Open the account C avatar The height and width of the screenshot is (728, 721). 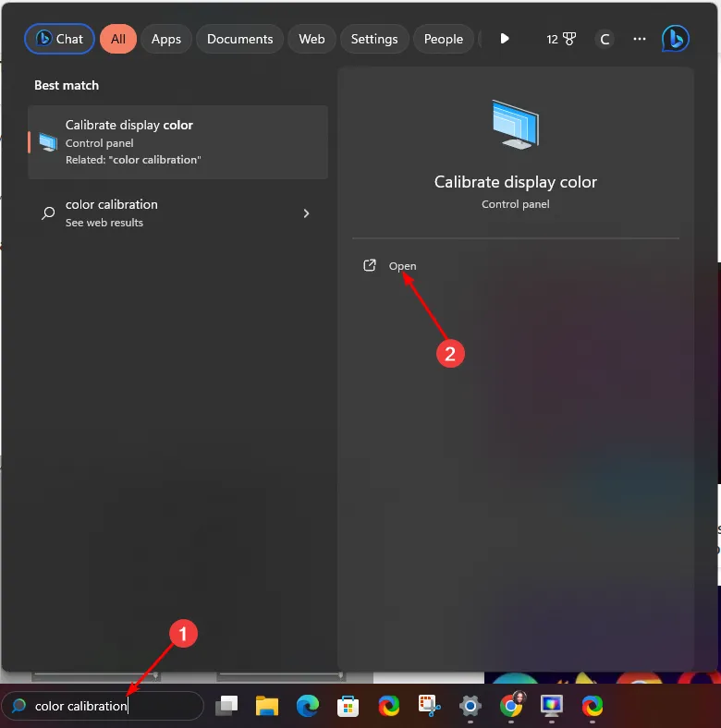click(x=605, y=39)
